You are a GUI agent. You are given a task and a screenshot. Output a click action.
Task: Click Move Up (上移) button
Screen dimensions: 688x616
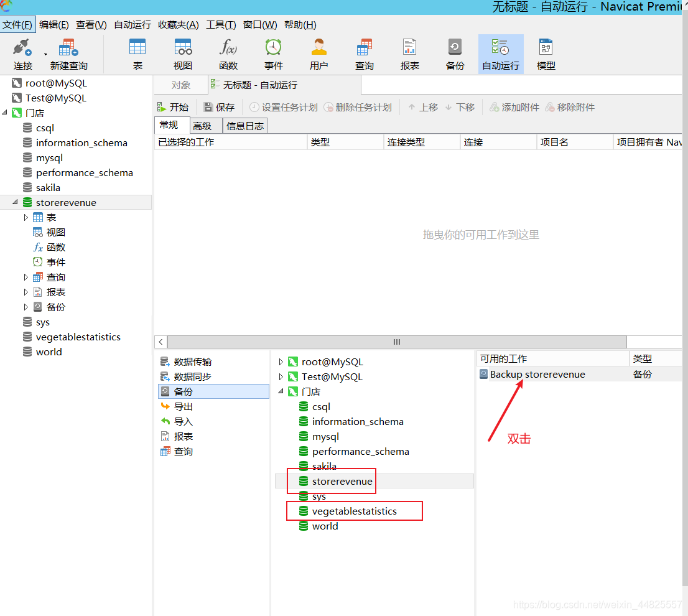pos(423,107)
